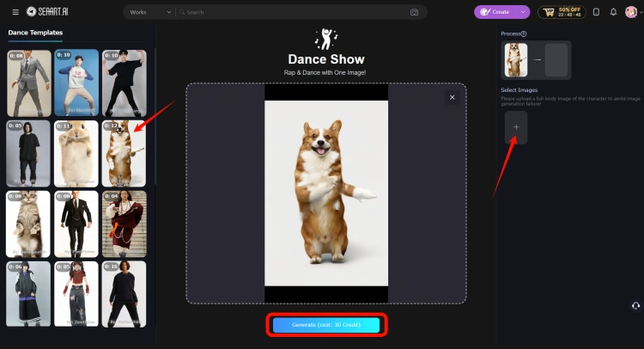Image resolution: width=644 pixels, height=349 pixels.
Task: Click the purple Create button
Action: (x=495, y=12)
